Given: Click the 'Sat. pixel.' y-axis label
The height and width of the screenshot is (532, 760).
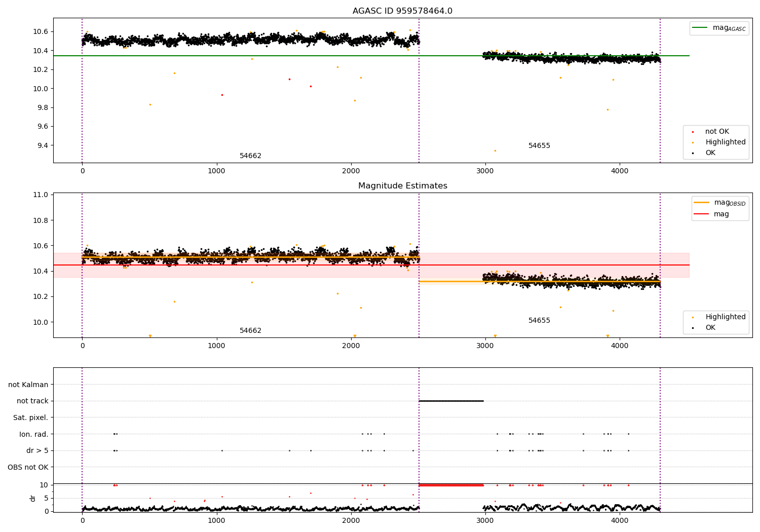Looking at the screenshot, I should pyautogui.click(x=31, y=418).
